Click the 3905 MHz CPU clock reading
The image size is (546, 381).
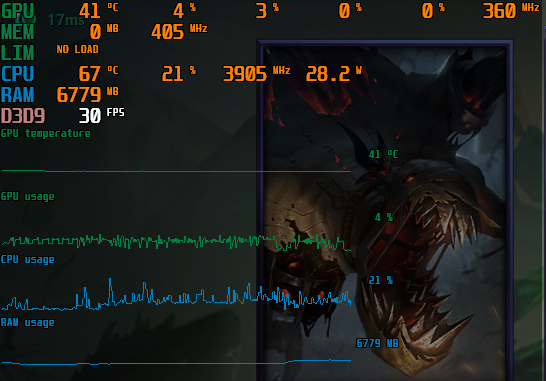click(x=256, y=73)
